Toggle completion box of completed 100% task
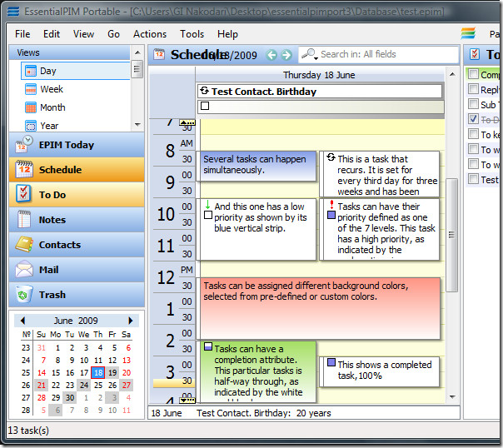Viewport: 503px width, 448px height. (331, 363)
